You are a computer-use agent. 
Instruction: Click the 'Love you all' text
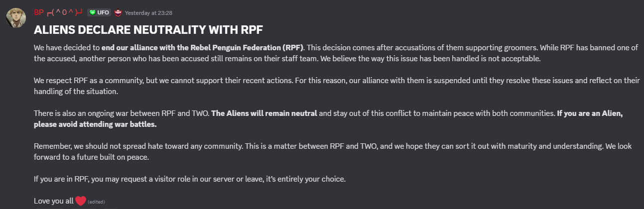53,201
